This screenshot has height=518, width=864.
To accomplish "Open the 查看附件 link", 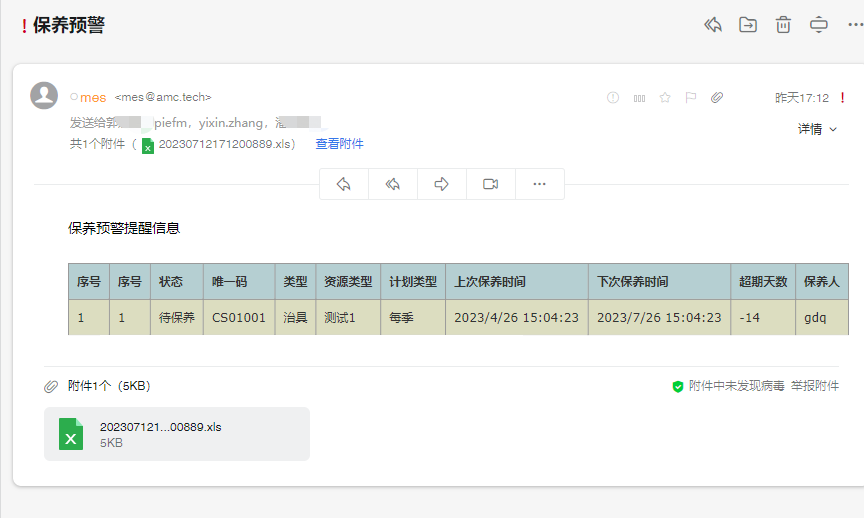I will tap(339, 144).
